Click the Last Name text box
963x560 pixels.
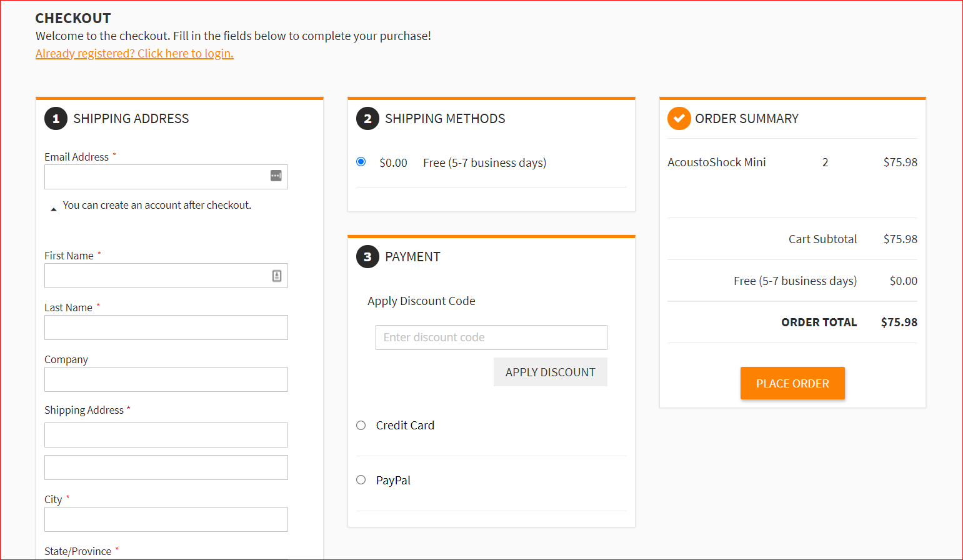(x=166, y=327)
